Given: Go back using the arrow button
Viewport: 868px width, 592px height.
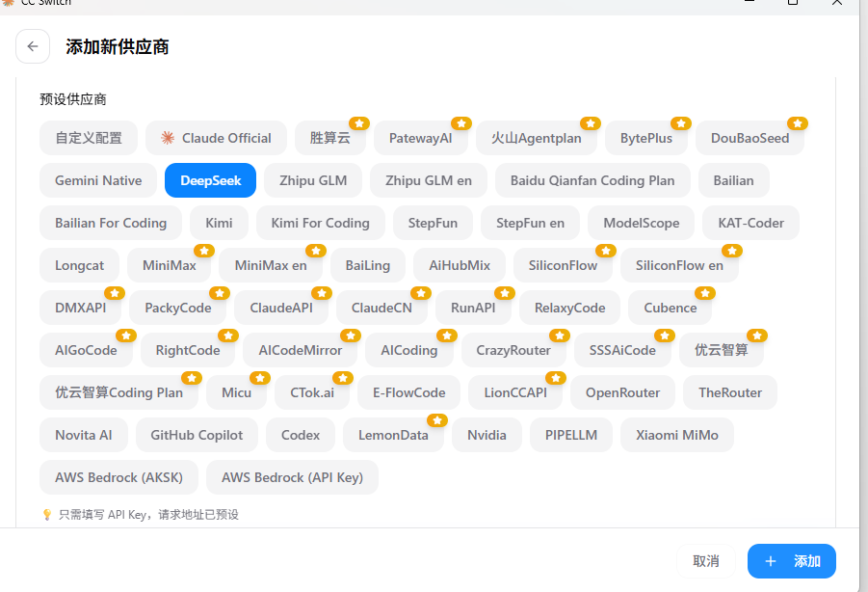Looking at the screenshot, I should [33, 46].
